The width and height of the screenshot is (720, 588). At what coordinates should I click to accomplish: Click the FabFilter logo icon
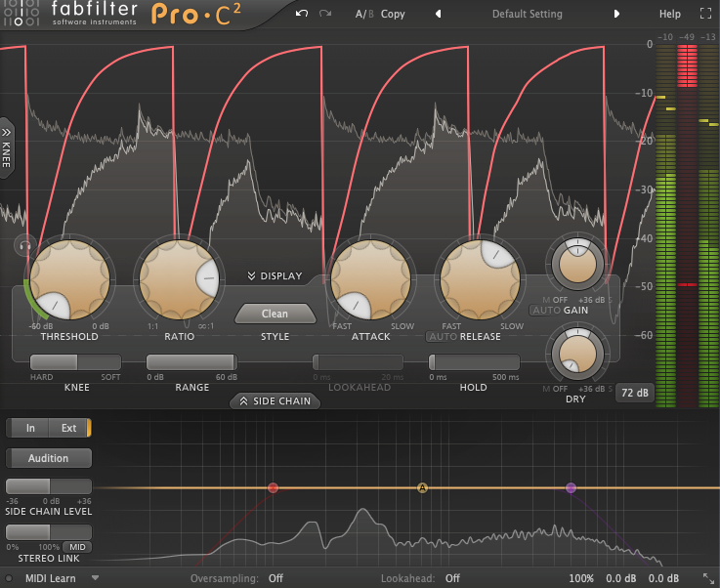21,13
